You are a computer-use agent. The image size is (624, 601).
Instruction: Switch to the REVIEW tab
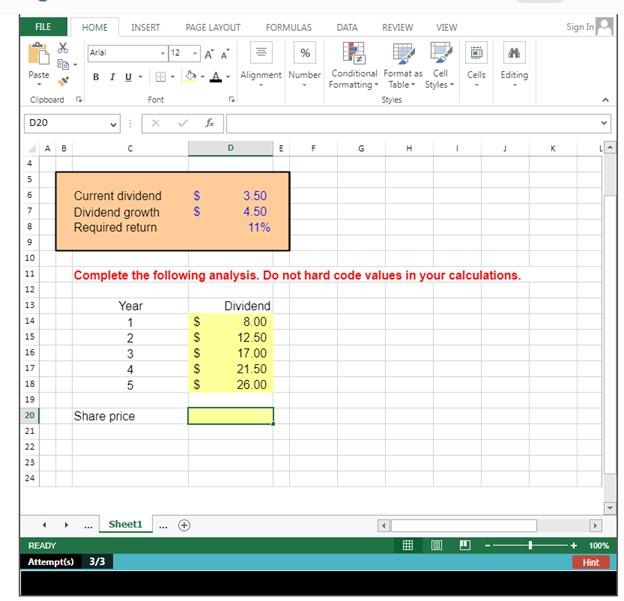coord(398,27)
